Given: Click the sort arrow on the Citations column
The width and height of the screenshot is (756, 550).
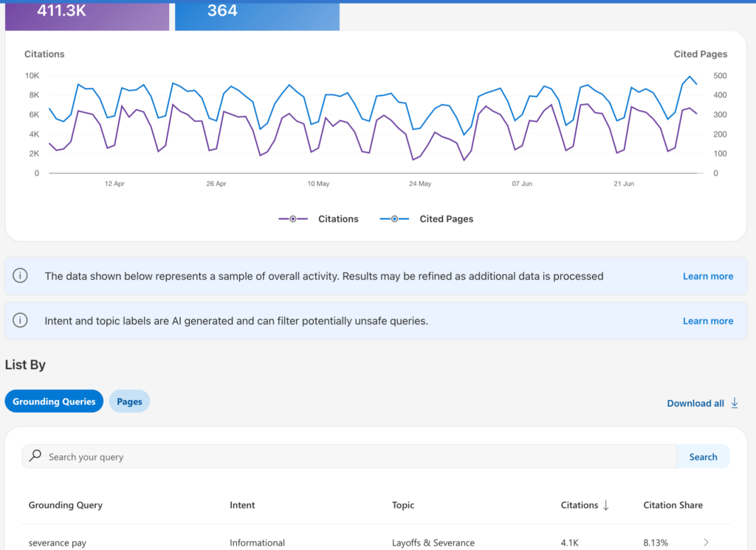Looking at the screenshot, I should (x=606, y=505).
